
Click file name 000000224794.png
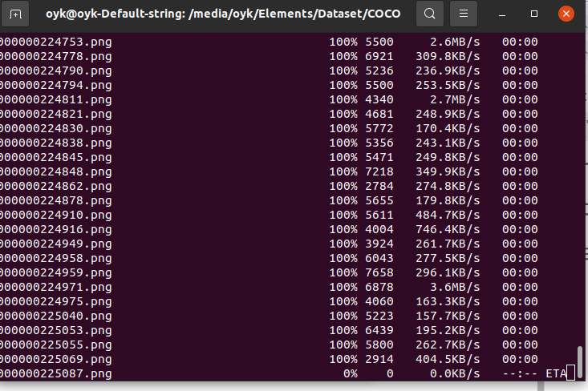[56, 86]
